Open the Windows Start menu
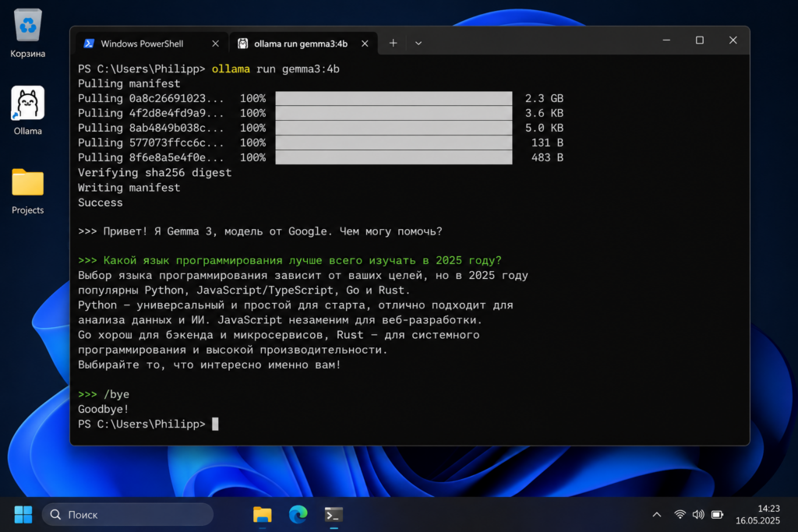 [23, 515]
